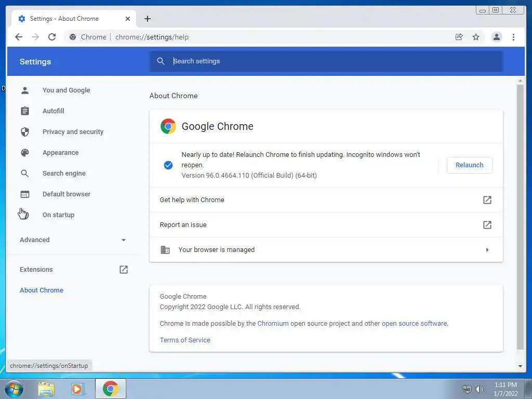
Task: Click the search magnifier icon in settings bar
Action: (161, 61)
